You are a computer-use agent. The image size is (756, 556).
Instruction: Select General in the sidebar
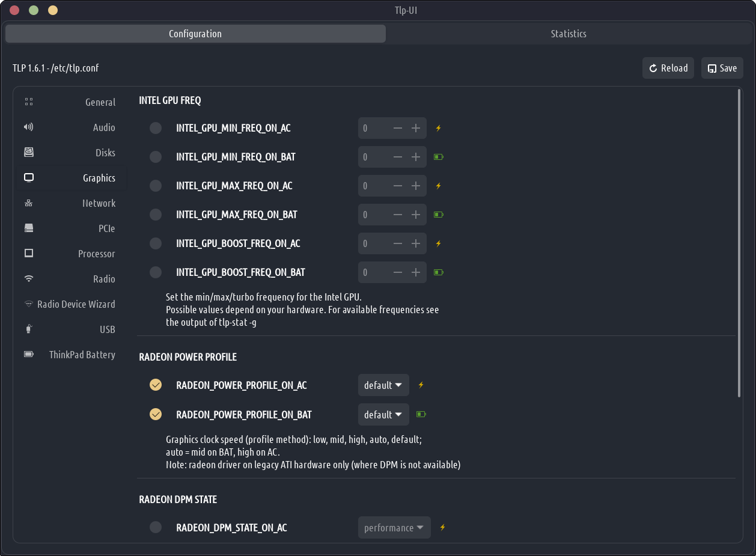pyautogui.click(x=100, y=102)
